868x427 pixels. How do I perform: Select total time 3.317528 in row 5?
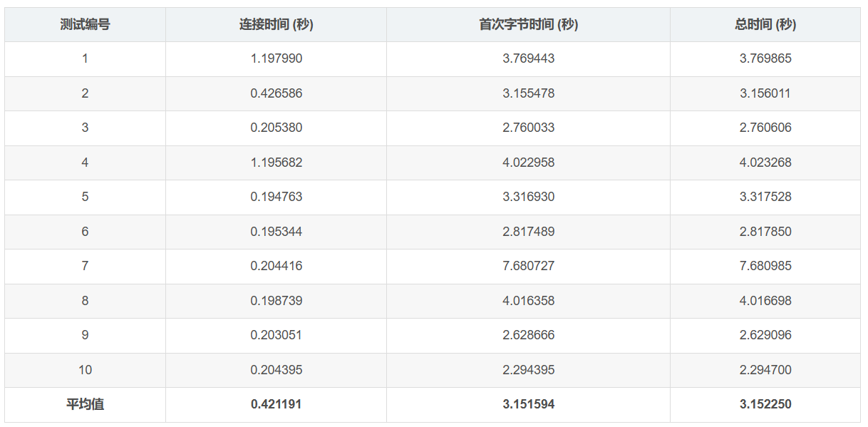tap(765, 197)
